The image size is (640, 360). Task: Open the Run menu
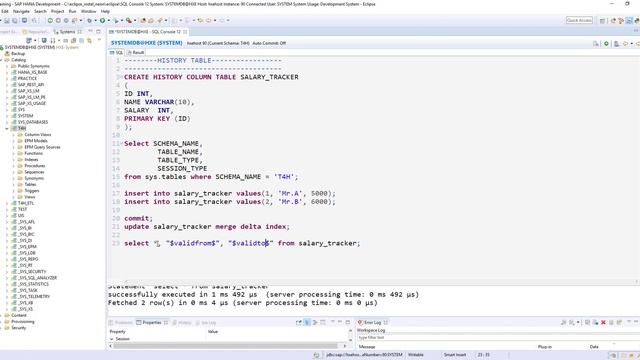pyautogui.click(x=72, y=11)
